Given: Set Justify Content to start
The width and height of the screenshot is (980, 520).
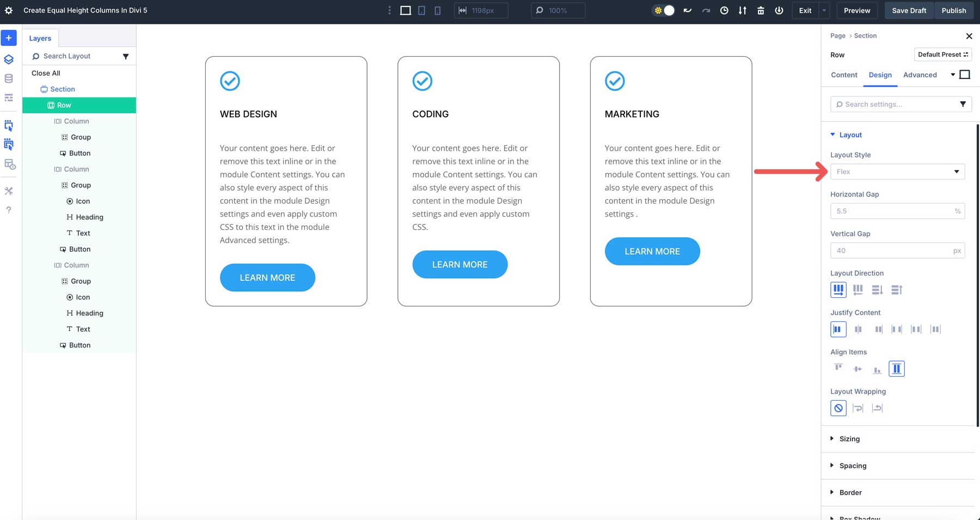Looking at the screenshot, I should click(x=838, y=329).
